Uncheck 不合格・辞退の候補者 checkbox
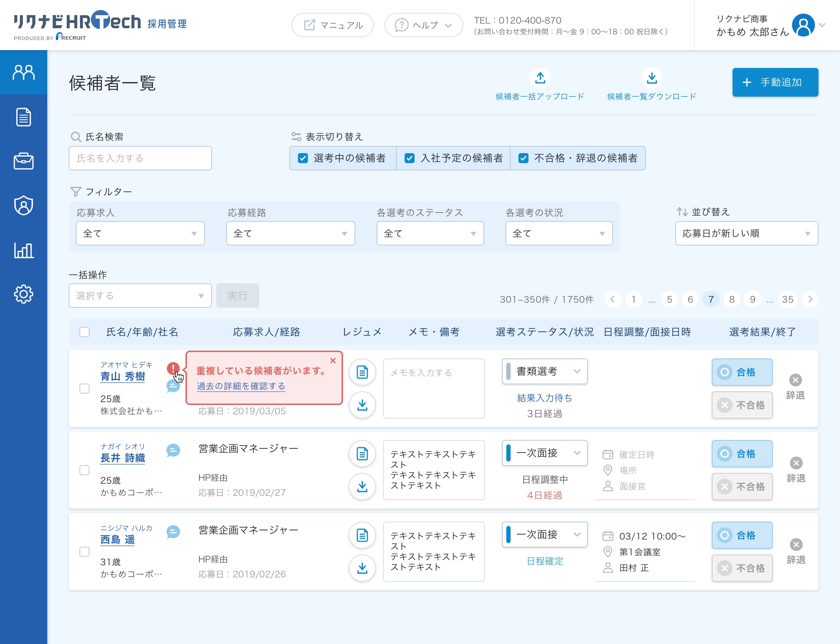 click(x=523, y=158)
